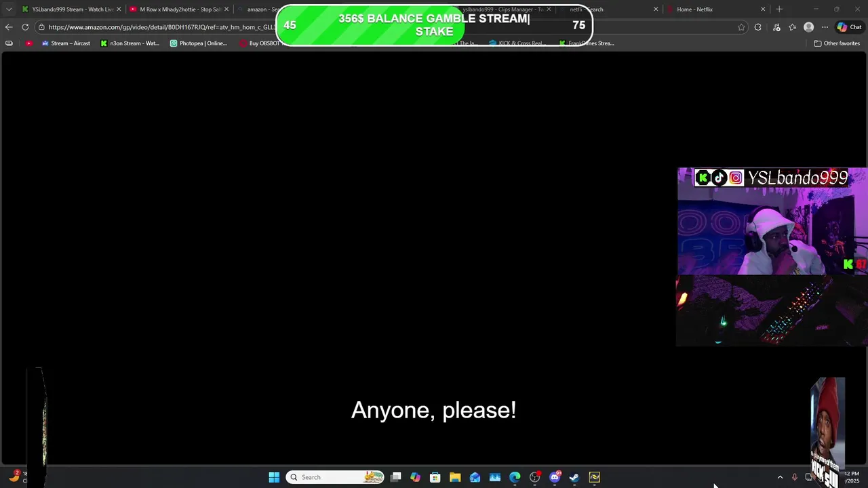Close the M Row x Mhady2hottie tab
Image resolution: width=868 pixels, height=488 pixels.
[226, 9]
